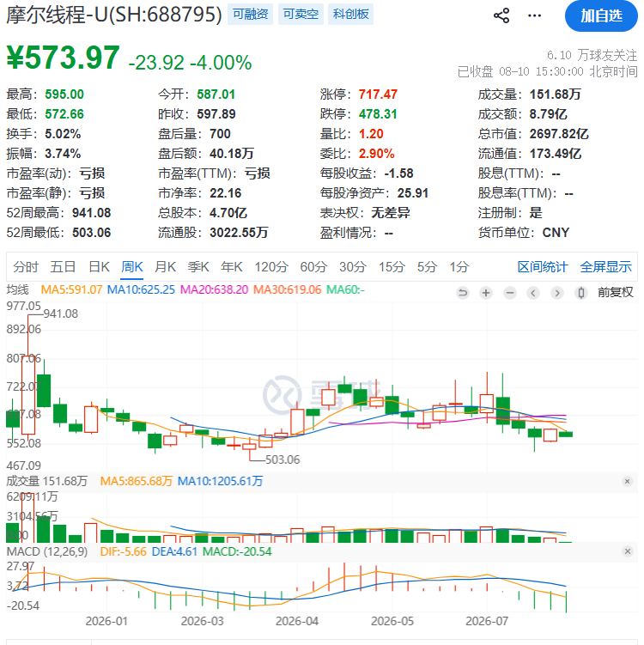Select the 5分 chart tab
Viewport: 644px width, 645px height.
tap(427, 266)
